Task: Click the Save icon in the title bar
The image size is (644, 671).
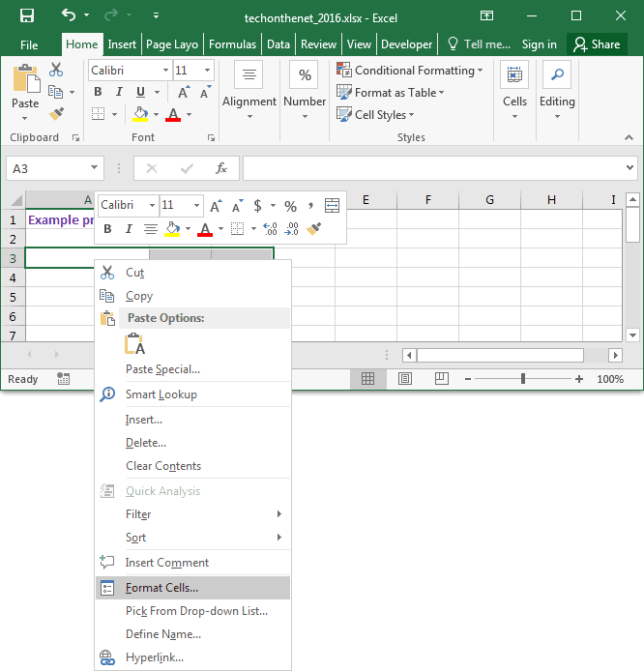Action: click(27, 16)
